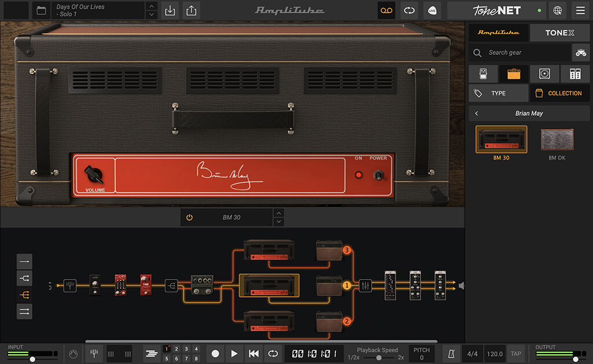This screenshot has height=364, width=593.
Task: Click the TAP tempo button
Action: click(515, 354)
